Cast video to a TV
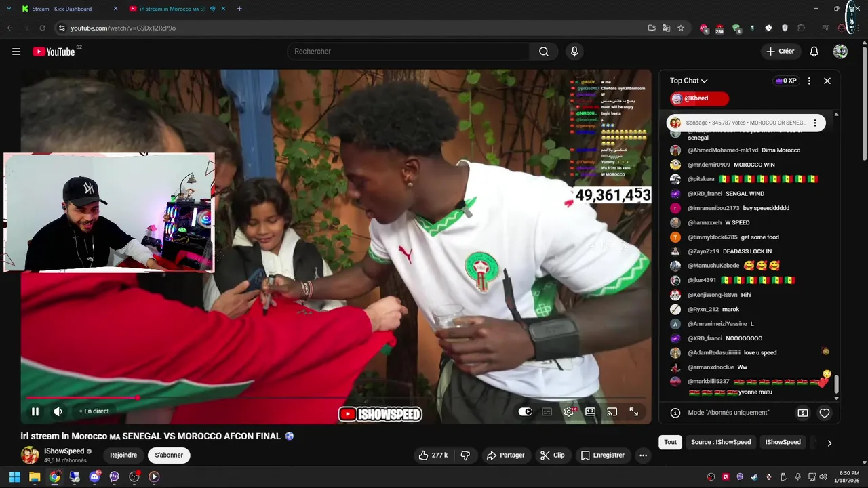The width and height of the screenshot is (868, 488). (x=612, y=411)
